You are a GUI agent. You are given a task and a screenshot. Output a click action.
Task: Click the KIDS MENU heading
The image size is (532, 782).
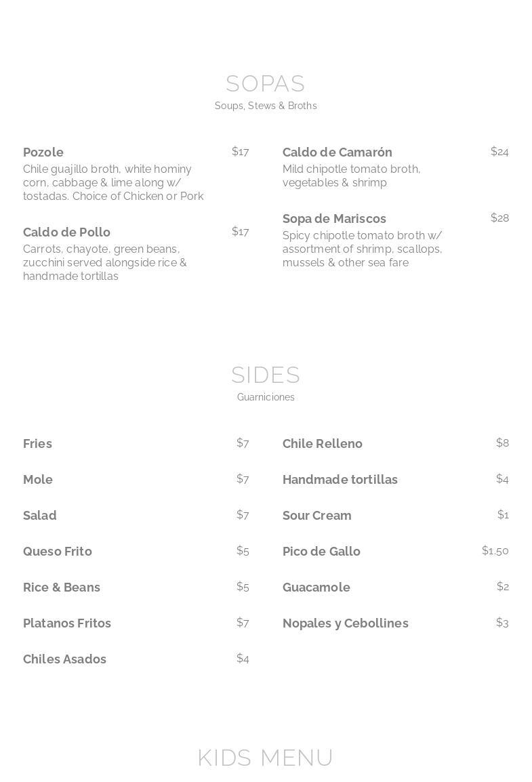(x=265, y=758)
